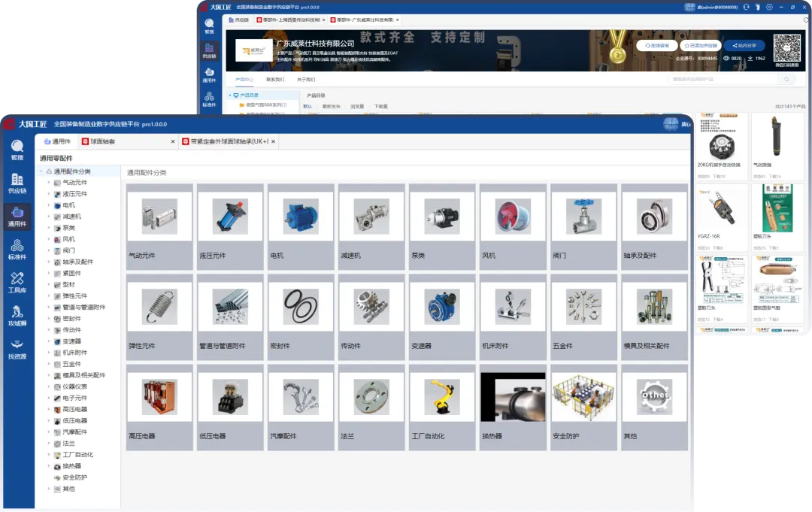The width and height of the screenshot is (812, 512).
Task: Open the 轴承及配件 category card
Action: (655, 226)
